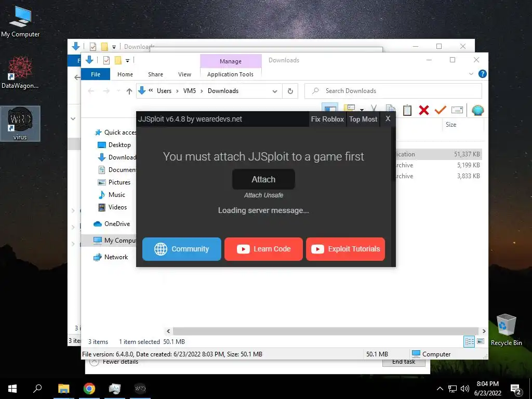Click the Up arrow navigation button

tap(129, 91)
